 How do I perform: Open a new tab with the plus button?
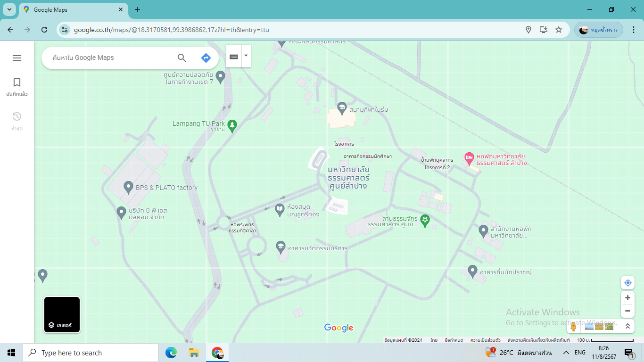138,9
